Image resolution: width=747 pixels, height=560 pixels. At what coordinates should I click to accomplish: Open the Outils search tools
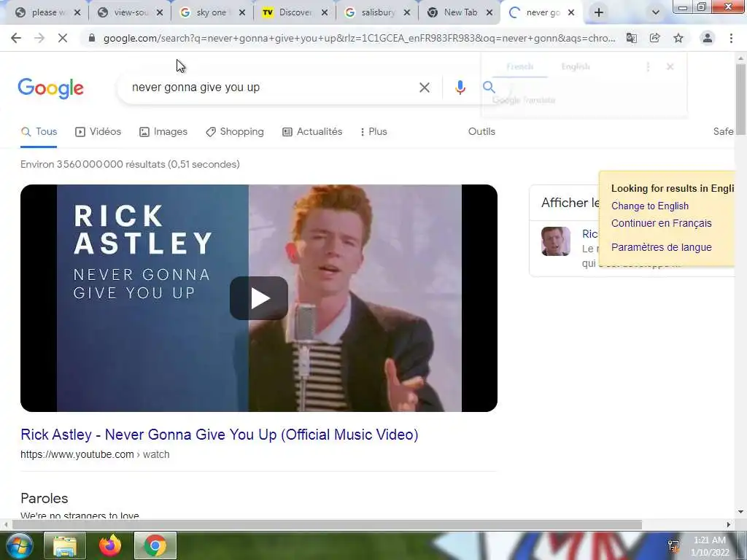(x=481, y=132)
